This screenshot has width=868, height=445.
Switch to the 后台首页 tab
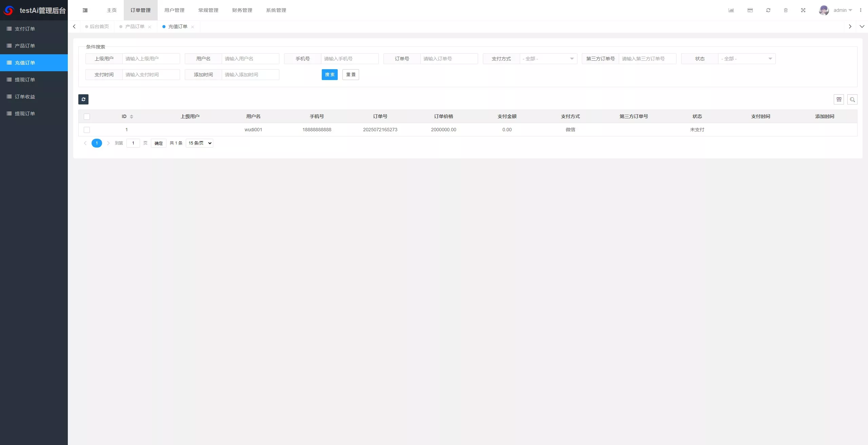coord(97,26)
